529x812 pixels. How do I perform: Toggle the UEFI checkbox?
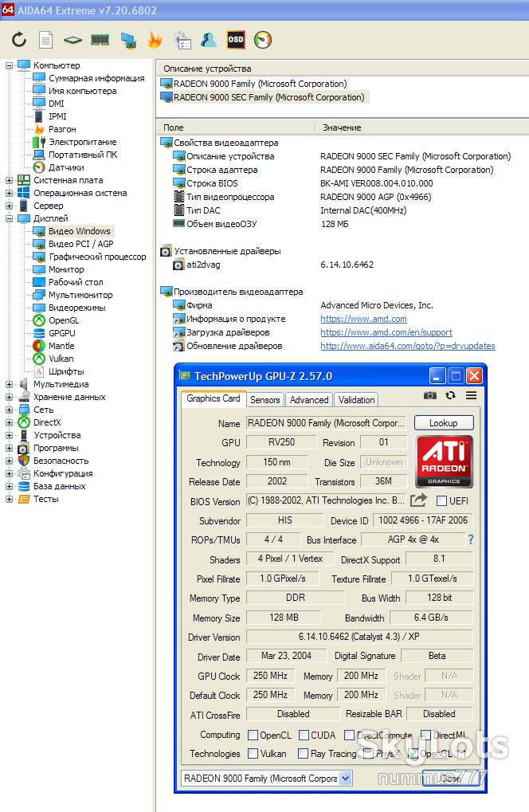click(441, 500)
